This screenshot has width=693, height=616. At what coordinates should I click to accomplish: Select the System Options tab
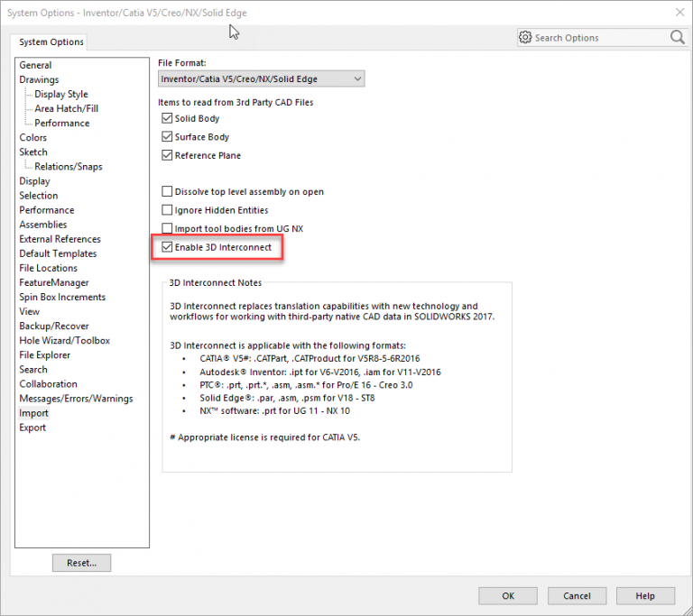pyautogui.click(x=51, y=41)
